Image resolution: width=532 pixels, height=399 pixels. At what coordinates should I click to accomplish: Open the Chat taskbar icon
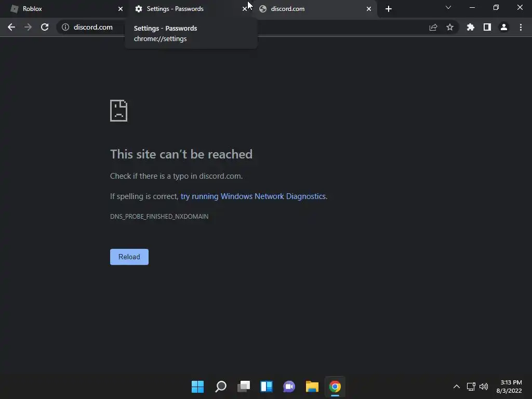[289, 387]
